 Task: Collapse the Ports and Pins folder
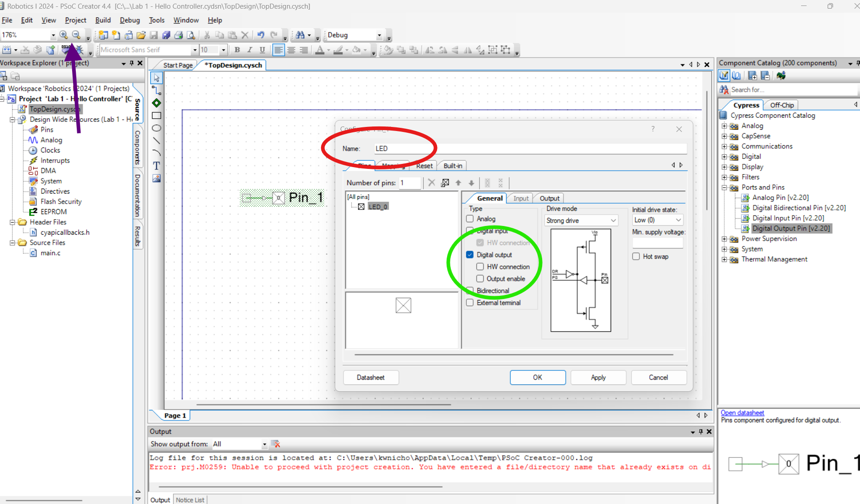pyautogui.click(x=724, y=188)
